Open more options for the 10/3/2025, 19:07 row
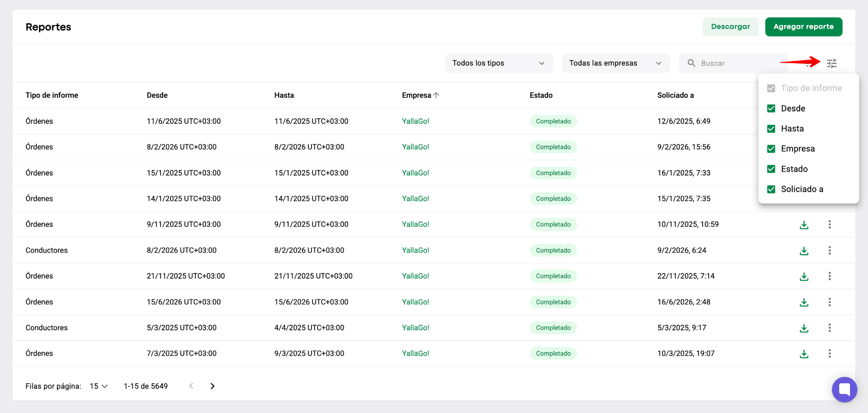This screenshot has width=868, height=413. [829, 353]
